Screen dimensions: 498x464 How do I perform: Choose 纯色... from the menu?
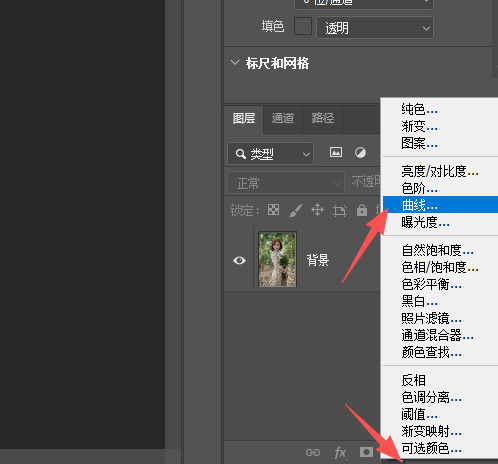440,109
